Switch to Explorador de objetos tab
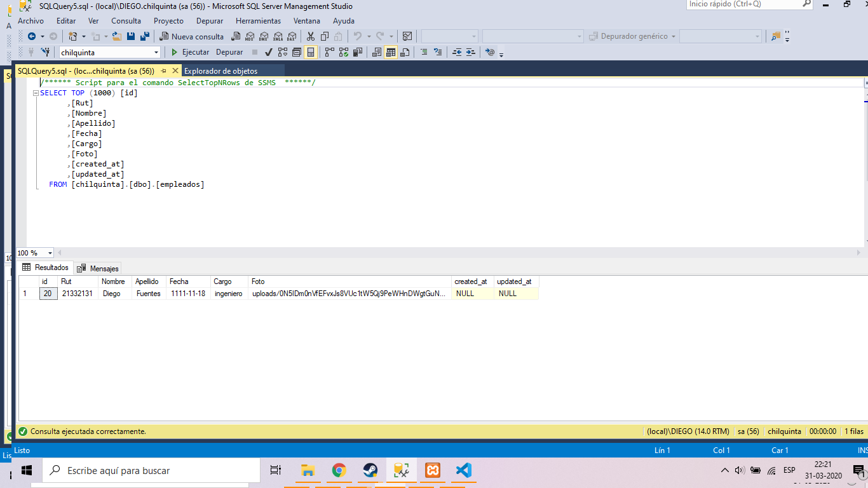 [x=220, y=71]
